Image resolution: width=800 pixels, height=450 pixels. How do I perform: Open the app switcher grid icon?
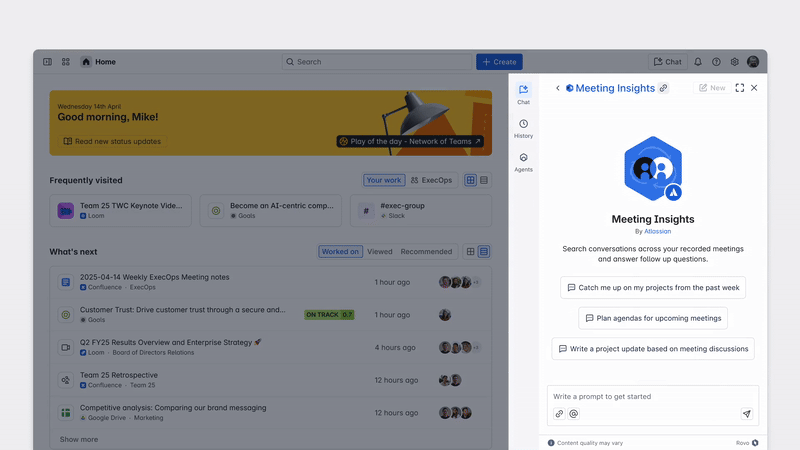point(66,62)
